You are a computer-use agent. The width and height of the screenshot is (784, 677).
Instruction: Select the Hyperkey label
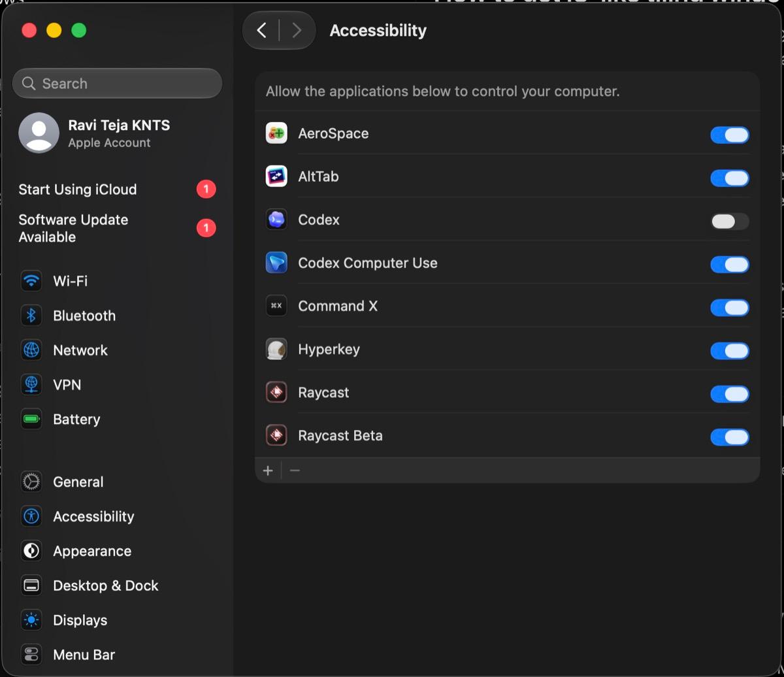click(329, 350)
